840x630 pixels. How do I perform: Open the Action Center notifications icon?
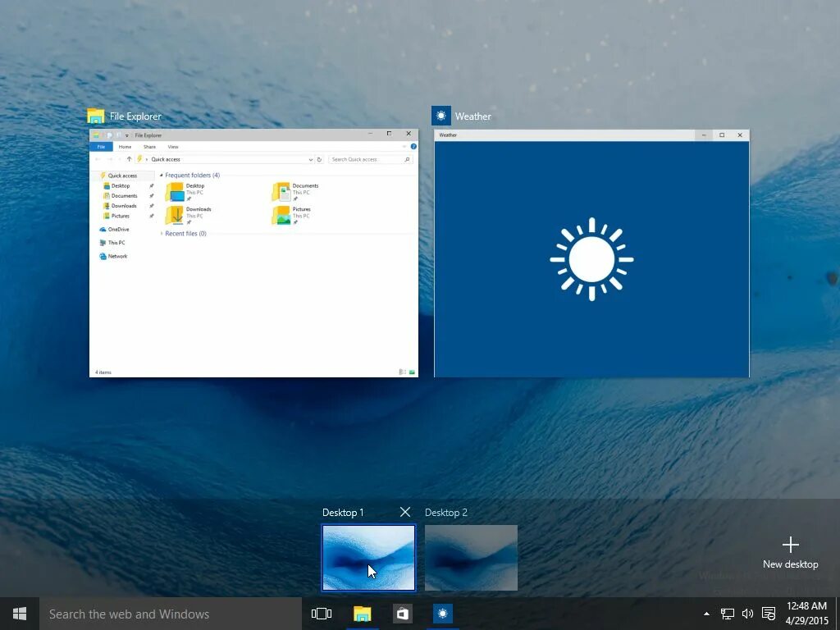click(768, 614)
